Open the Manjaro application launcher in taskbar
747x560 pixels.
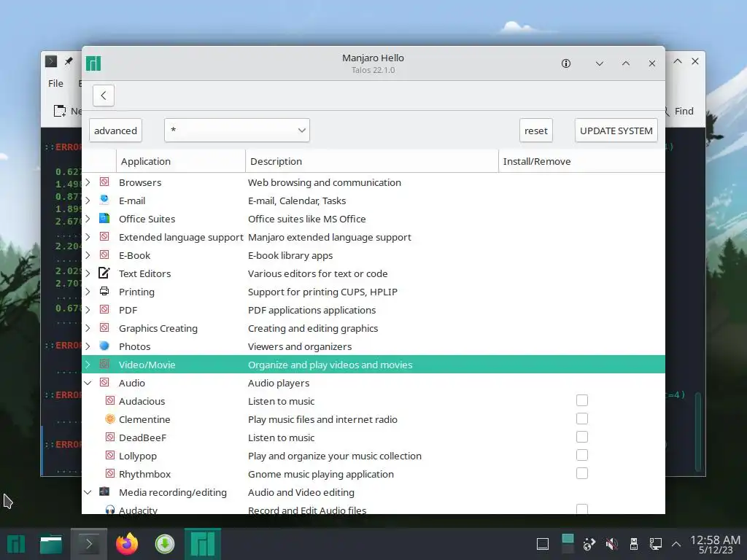16,544
